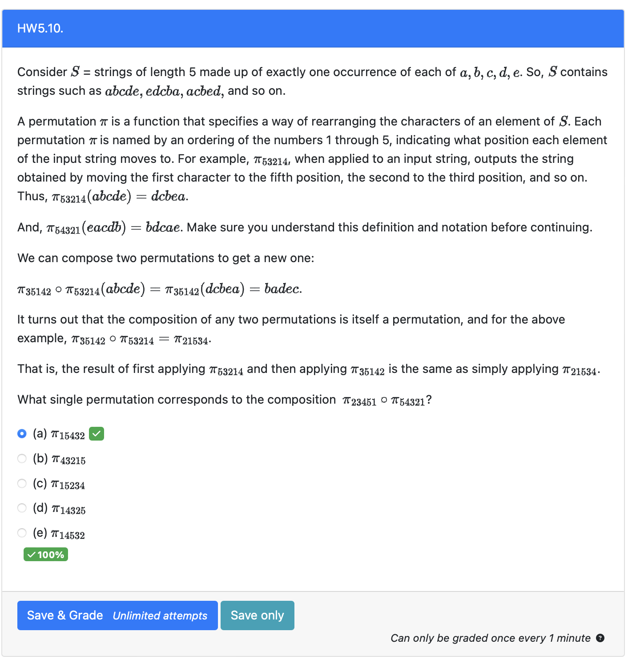The width and height of the screenshot is (636, 672).
Task: Select answer choice (d) π14325
Action: tap(21, 508)
